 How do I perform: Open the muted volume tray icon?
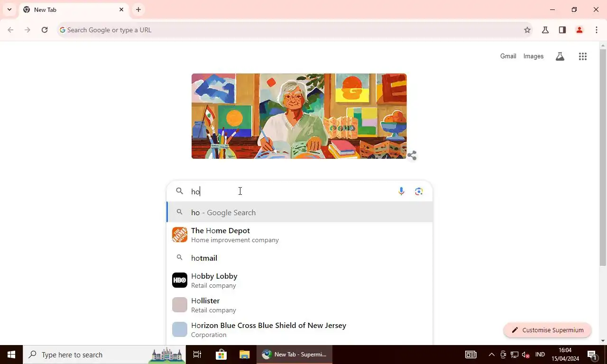(525, 355)
